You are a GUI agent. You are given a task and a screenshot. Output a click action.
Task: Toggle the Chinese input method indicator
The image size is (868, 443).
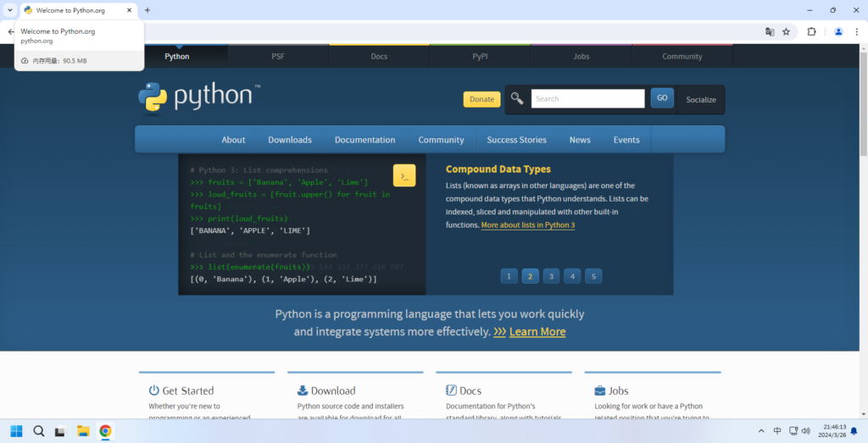(777, 431)
